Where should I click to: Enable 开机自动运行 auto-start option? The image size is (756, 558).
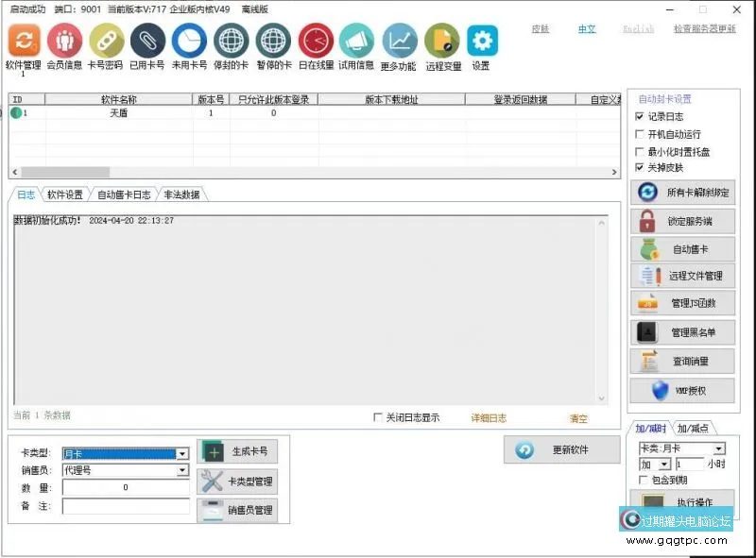coord(641,133)
